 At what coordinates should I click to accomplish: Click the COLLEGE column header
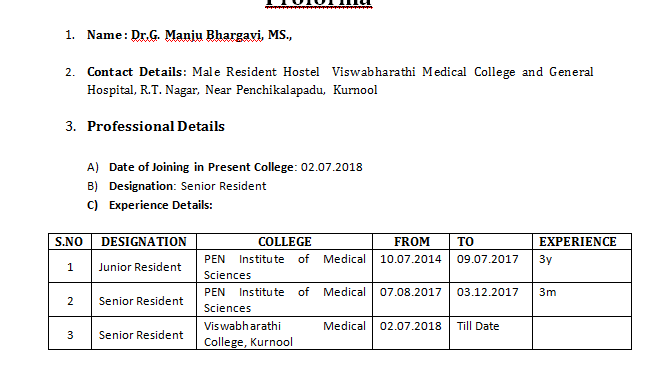click(x=285, y=242)
